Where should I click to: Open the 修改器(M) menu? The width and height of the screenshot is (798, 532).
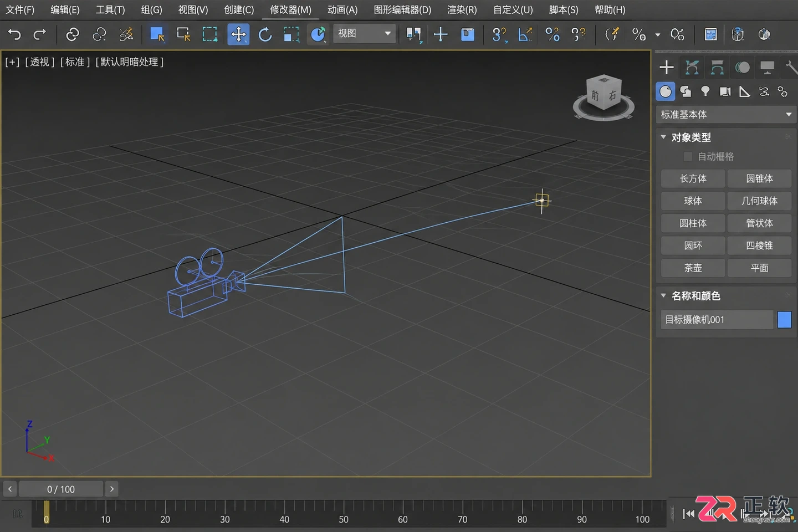[x=290, y=10]
